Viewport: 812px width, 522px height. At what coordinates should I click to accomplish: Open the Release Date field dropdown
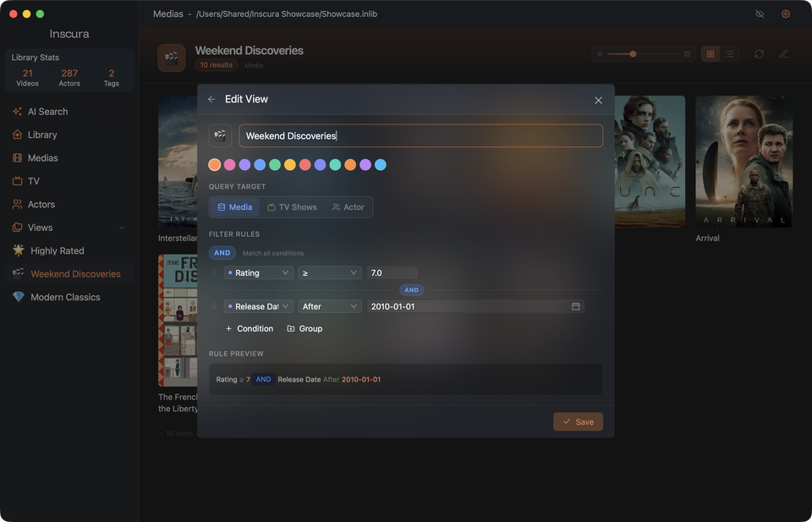259,306
